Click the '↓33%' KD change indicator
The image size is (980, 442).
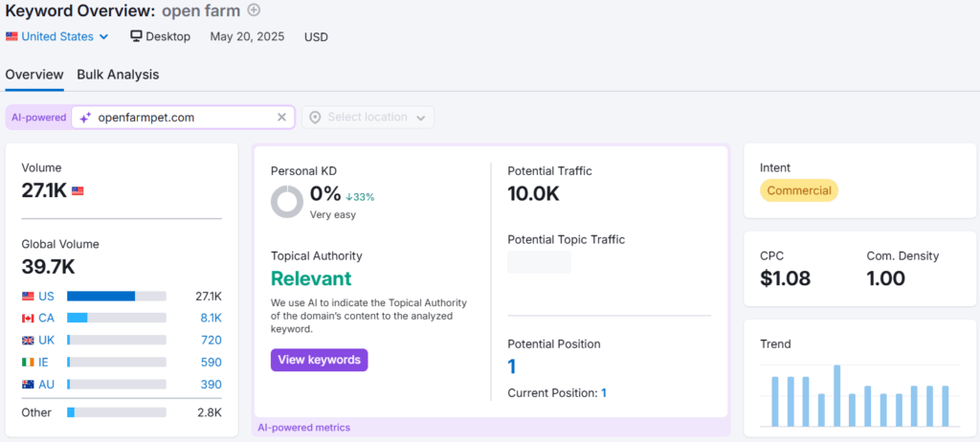(x=360, y=197)
